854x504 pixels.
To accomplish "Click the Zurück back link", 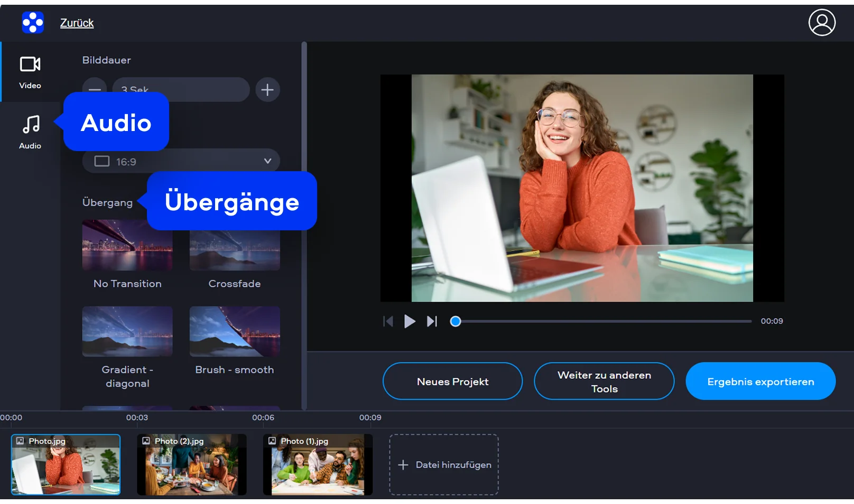I will [77, 23].
